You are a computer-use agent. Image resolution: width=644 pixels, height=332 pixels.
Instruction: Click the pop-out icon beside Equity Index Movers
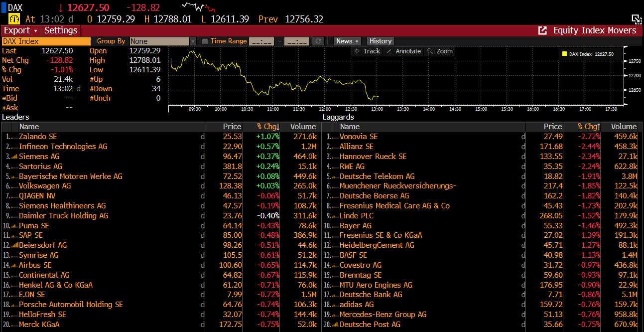coord(542,30)
